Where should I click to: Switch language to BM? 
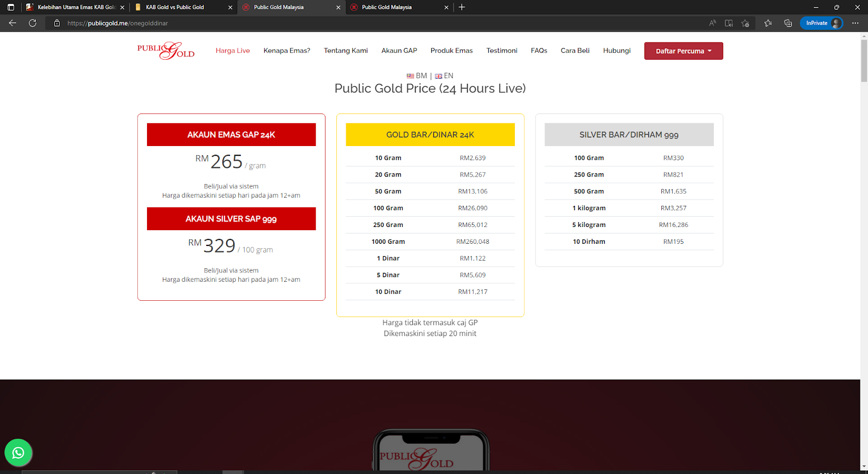click(x=417, y=76)
